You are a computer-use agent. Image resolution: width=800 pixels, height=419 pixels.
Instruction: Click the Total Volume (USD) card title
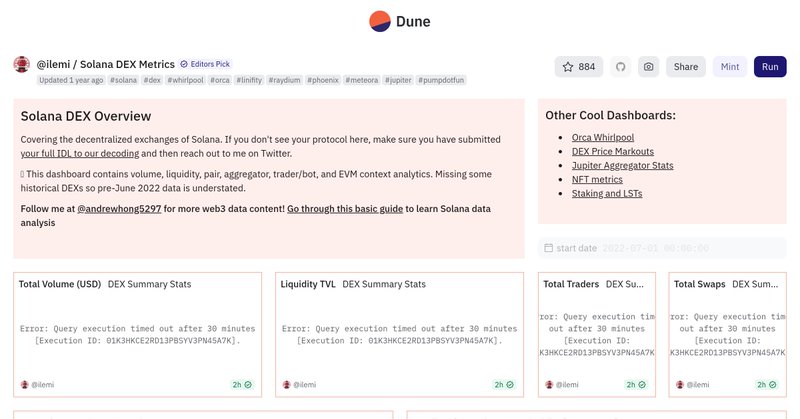(60, 284)
